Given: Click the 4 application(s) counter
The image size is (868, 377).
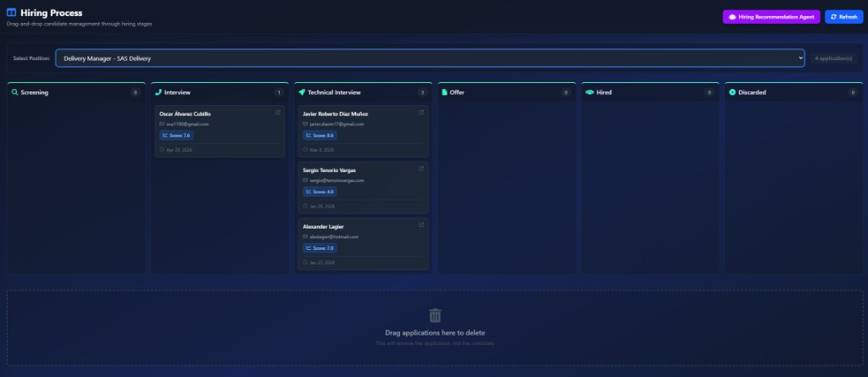Looking at the screenshot, I should point(834,58).
